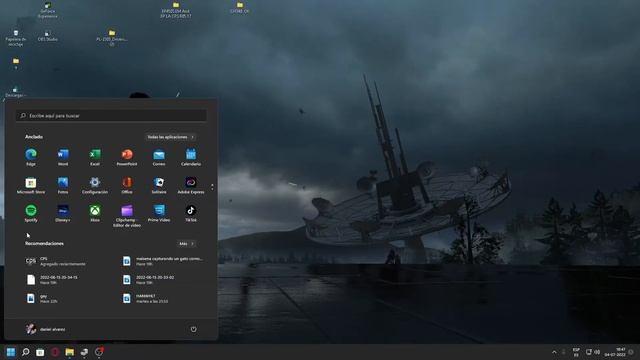
Task: Click the taskbar icon with red badge
Action: [x=99, y=352]
